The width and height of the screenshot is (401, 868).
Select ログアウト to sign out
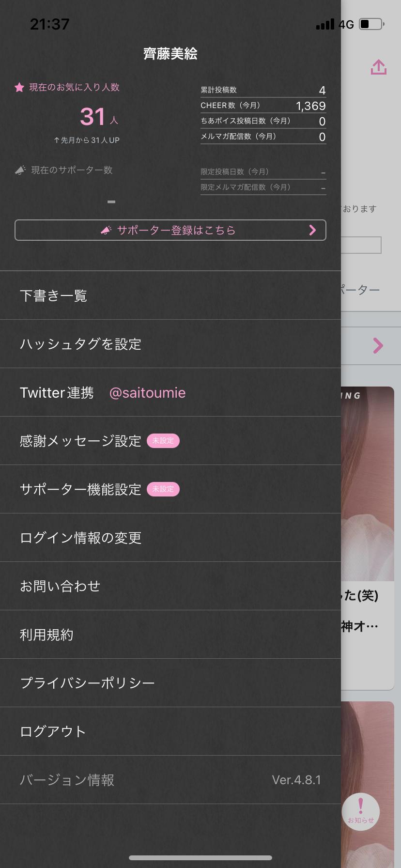coord(170,731)
